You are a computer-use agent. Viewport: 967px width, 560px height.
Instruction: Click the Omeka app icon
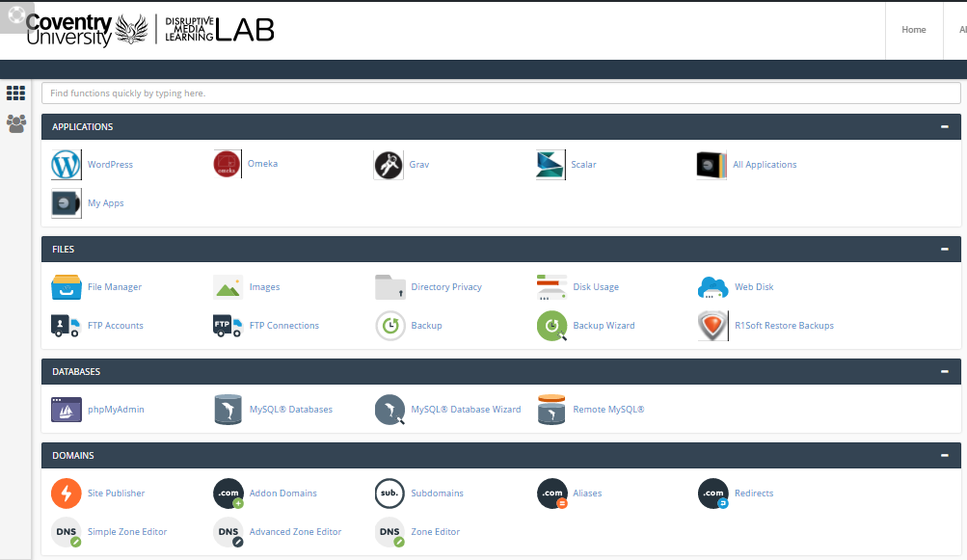227,164
